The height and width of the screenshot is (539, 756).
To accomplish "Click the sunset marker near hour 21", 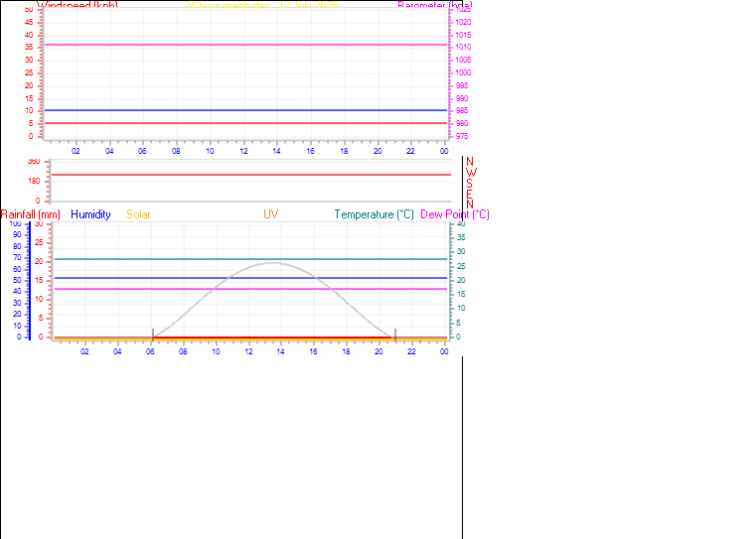I will click(395, 335).
